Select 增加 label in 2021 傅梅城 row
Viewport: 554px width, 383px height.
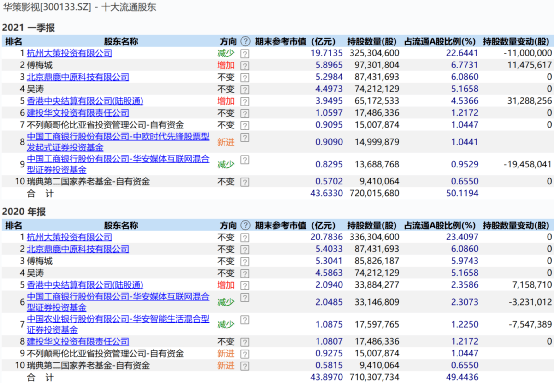tap(226, 65)
